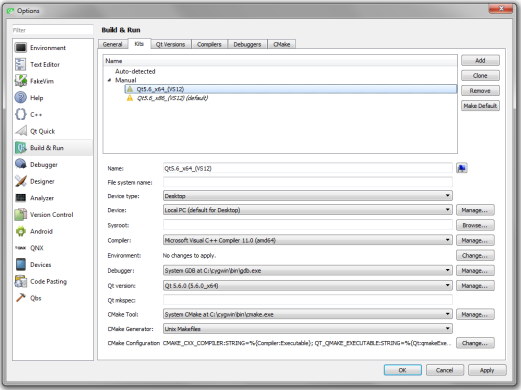The height and width of the screenshot is (390, 521).
Task: Click the kit icon button beside Name field
Action: point(462,168)
